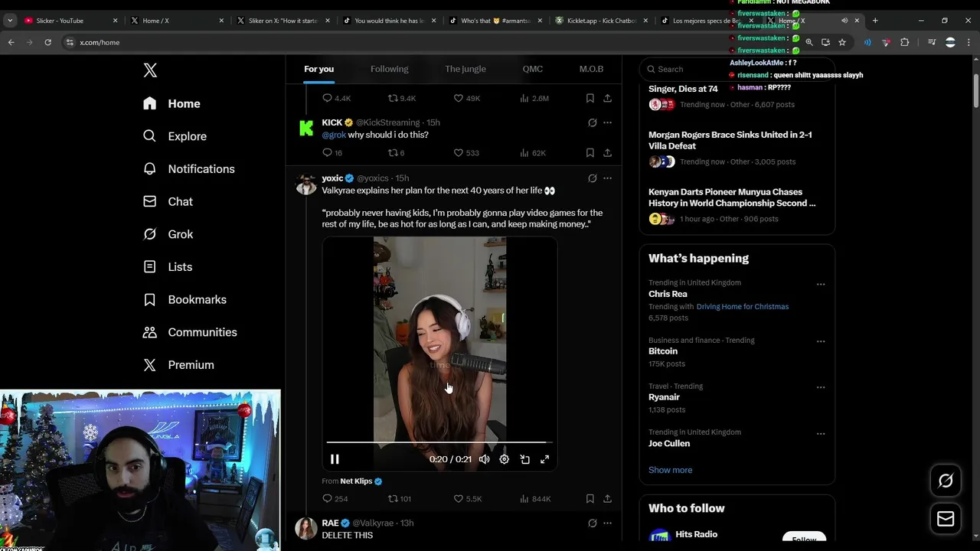Open Bookmarks in the sidebar
This screenshot has width=980, height=551.
(185, 299)
